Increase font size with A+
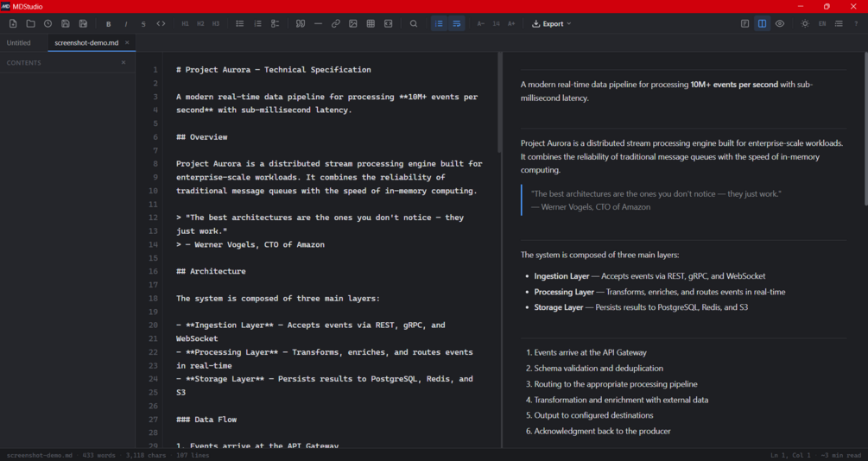This screenshot has height=461, width=868. click(511, 24)
